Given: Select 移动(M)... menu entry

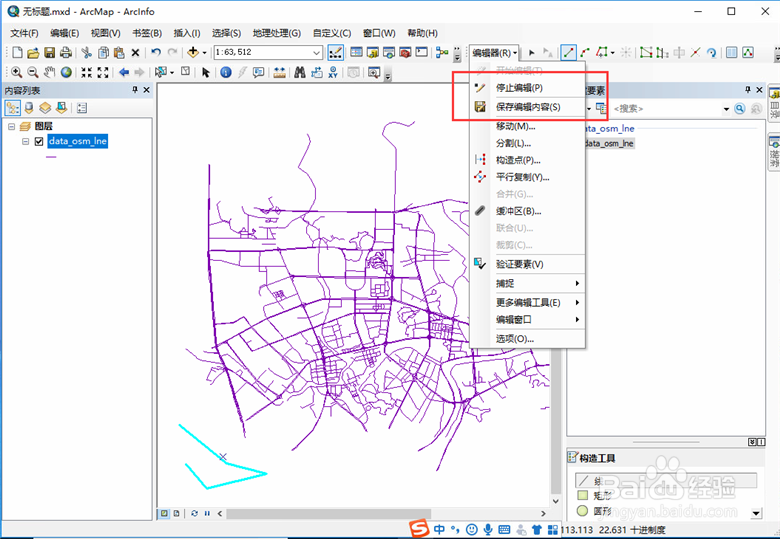Looking at the screenshot, I should point(527,126).
